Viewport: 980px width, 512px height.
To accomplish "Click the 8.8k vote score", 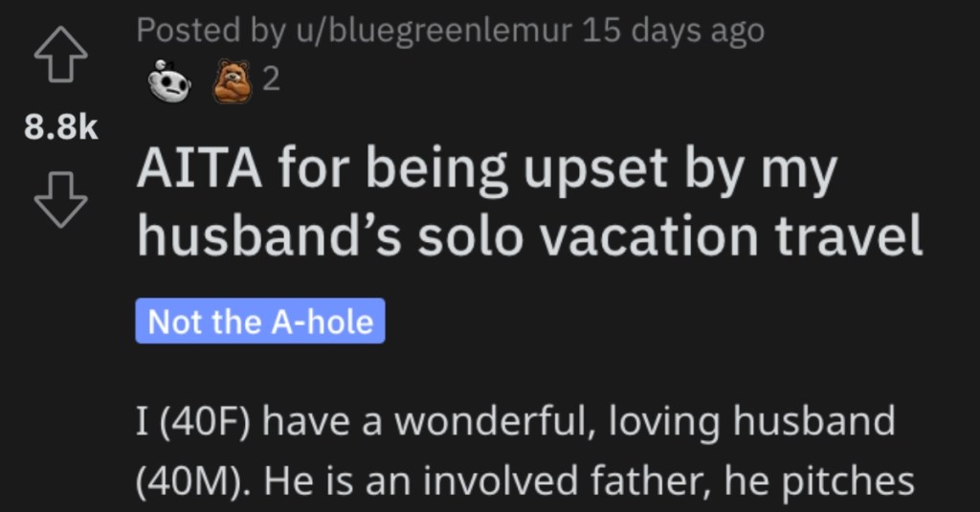I will tap(61, 127).
